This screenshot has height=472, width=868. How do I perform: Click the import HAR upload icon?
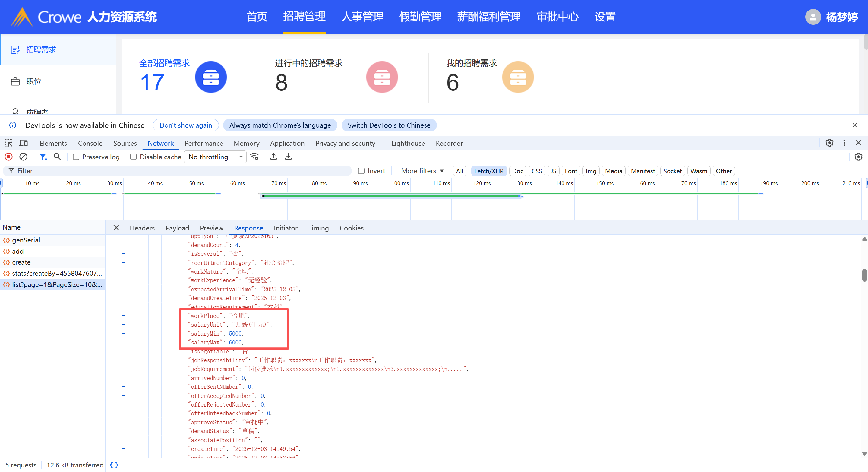click(x=274, y=157)
